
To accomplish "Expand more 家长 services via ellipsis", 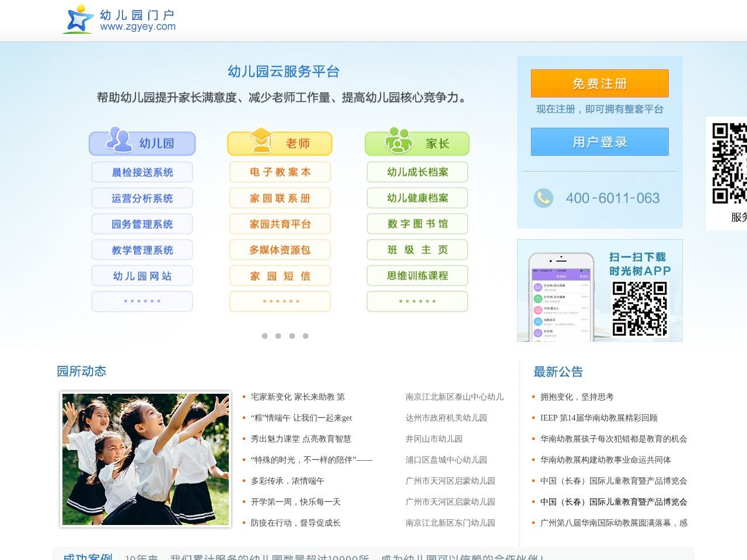I will (x=417, y=301).
